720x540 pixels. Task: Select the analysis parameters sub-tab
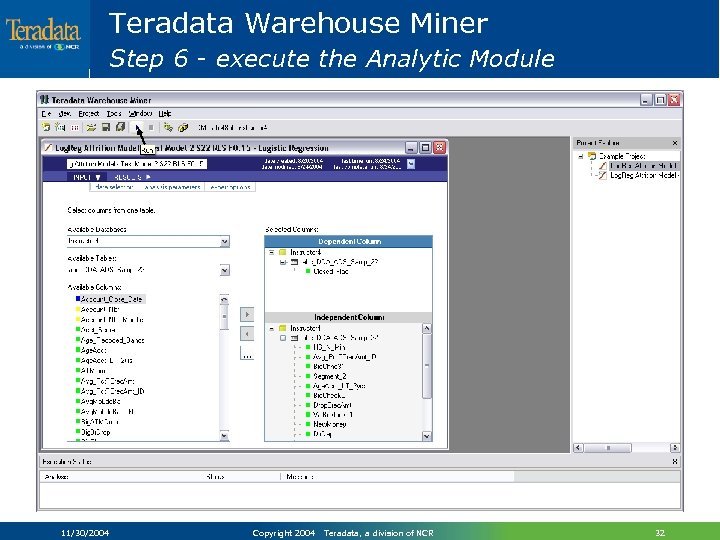pos(172,187)
